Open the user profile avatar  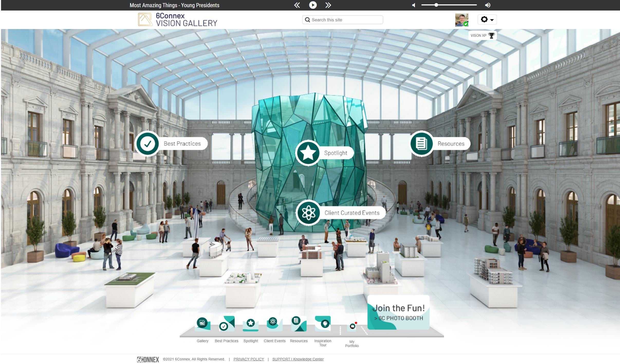(461, 20)
